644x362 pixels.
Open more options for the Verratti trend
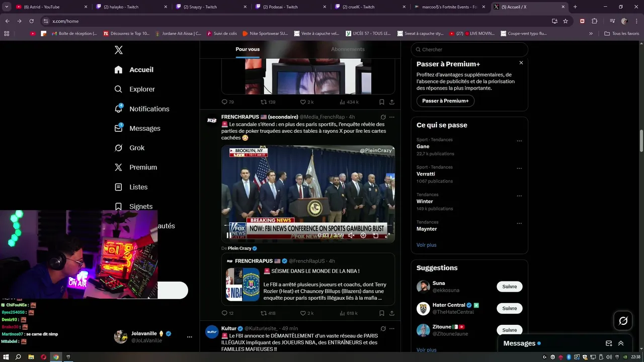(519, 168)
